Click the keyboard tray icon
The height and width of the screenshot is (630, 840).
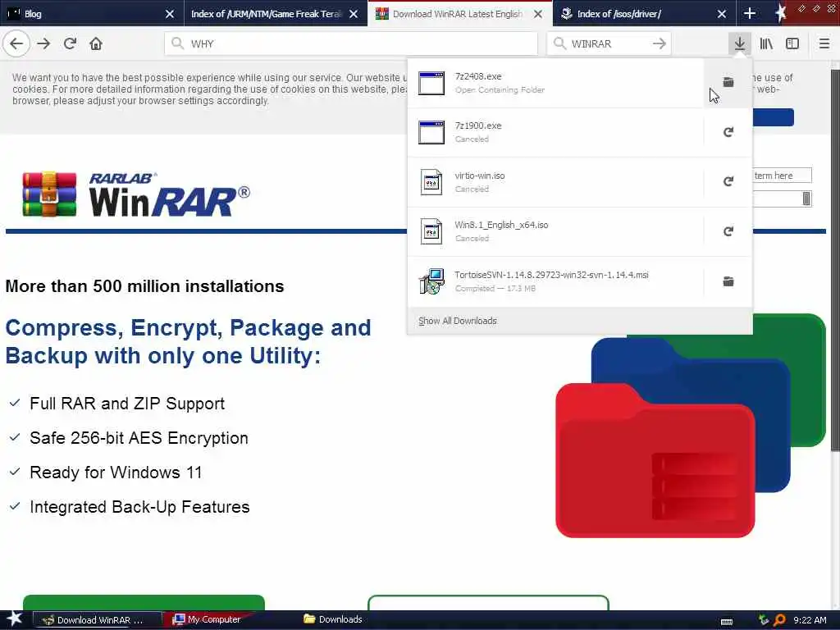click(x=727, y=622)
